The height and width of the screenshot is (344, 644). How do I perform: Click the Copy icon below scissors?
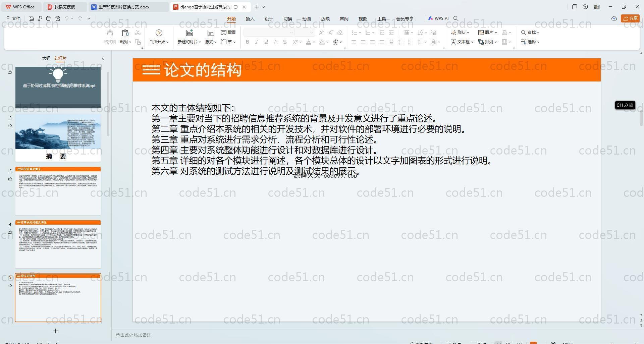click(138, 42)
